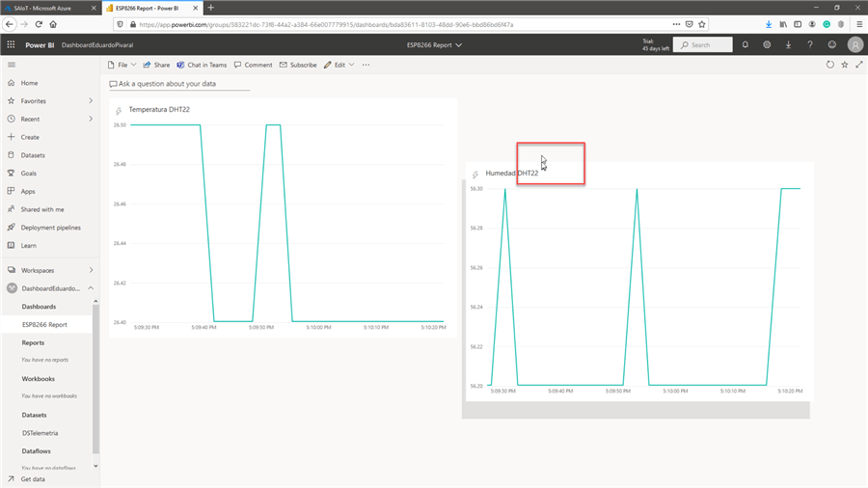Open the settings gear icon
The height and width of the screenshot is (488, 868).
pyautogui.click(x=767, y=44)
